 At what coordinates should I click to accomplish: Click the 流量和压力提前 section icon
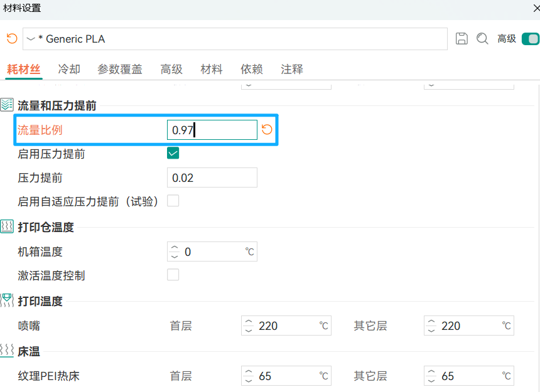coord(7,105)
